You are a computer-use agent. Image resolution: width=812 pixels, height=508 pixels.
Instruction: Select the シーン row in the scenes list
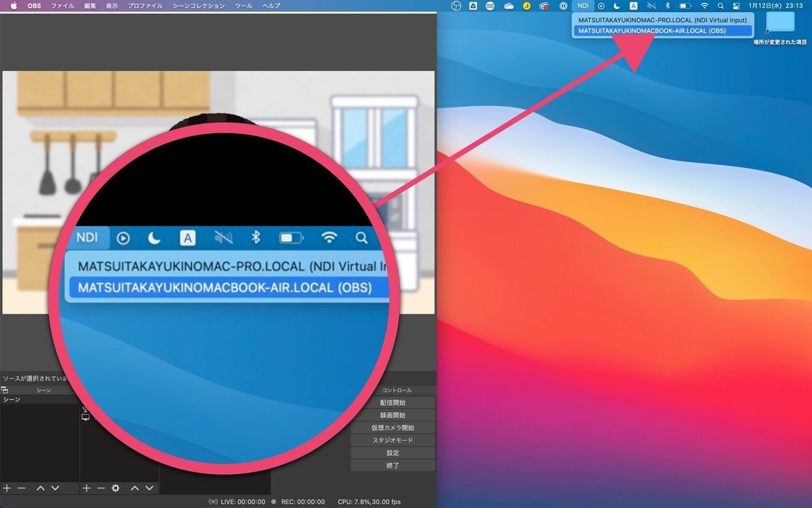(40, 400)
